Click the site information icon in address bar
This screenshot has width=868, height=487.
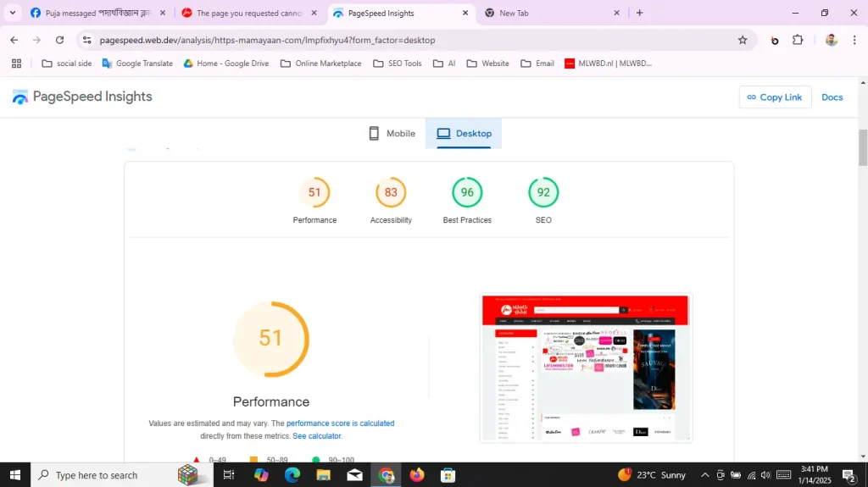pyautogui.click(x=86, y=40)
